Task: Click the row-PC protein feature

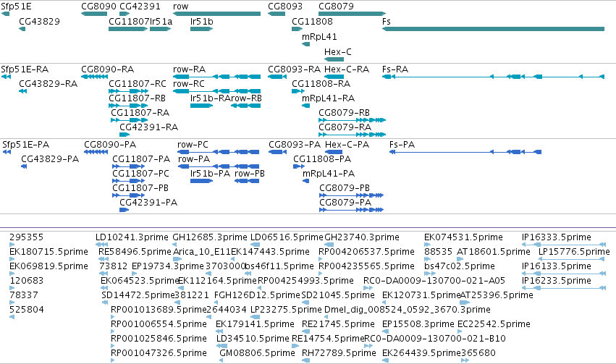Action: click(219, 152)
